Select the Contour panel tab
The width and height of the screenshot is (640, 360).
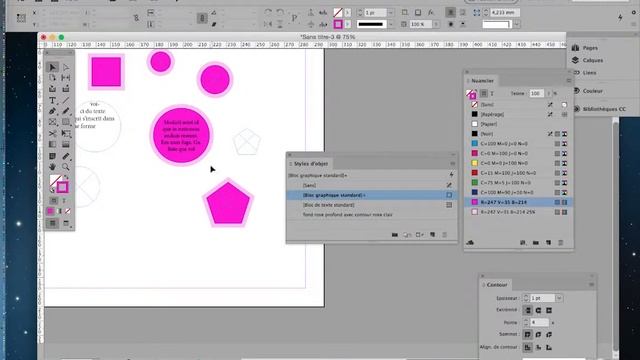click(x=496, y=285)
